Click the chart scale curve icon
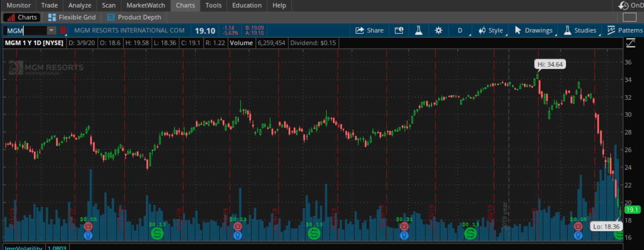Screen dimensions: 644x250 coord(631,43)
